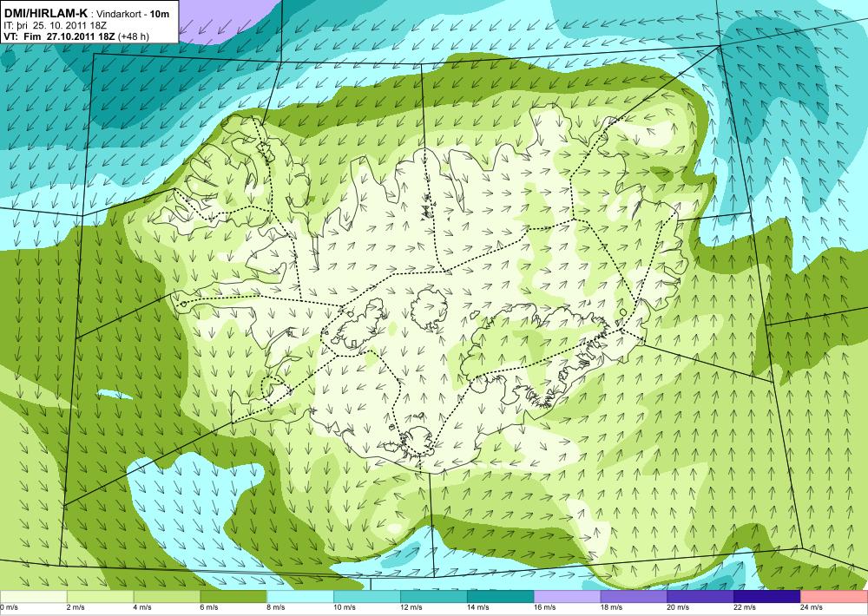The width and height of the screenshot is (868, 616).
Task: Click the 'VT: Fim 27.10.2011 18Z' valid time
Action: click(59, 36)
